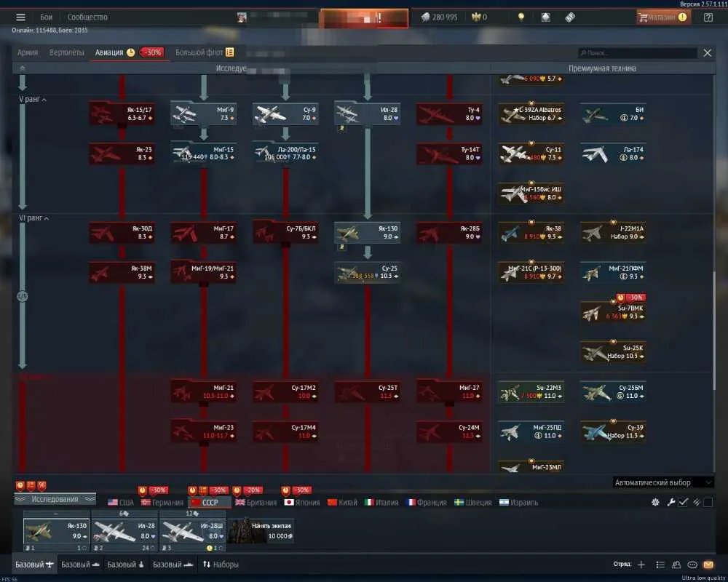Open the settings gear icon near nations

pos(655,502)
